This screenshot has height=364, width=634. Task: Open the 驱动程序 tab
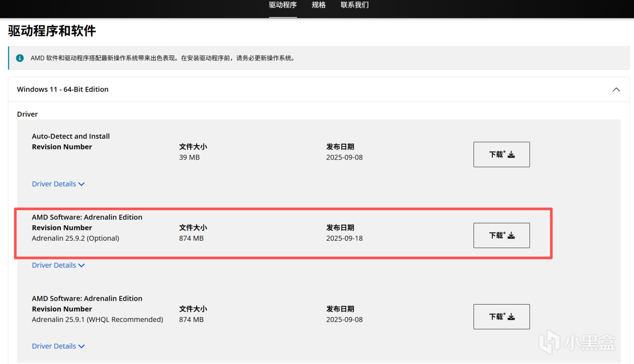[283, 5]
